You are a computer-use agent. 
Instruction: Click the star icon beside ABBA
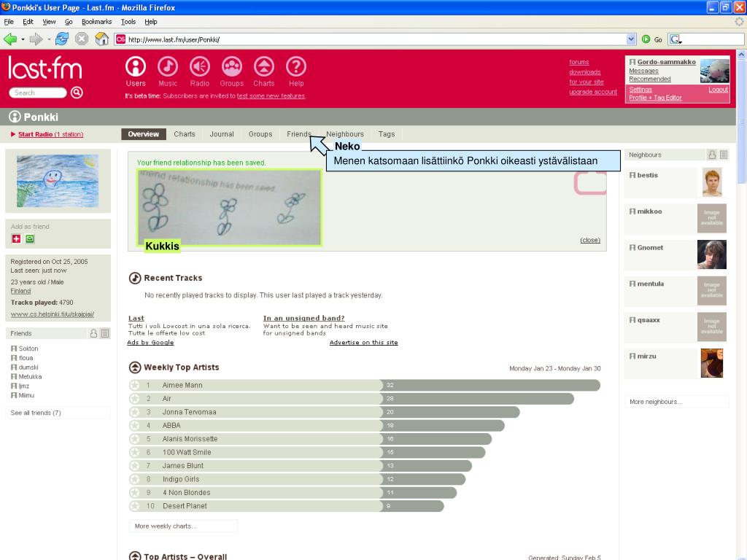tap(135, 425)
